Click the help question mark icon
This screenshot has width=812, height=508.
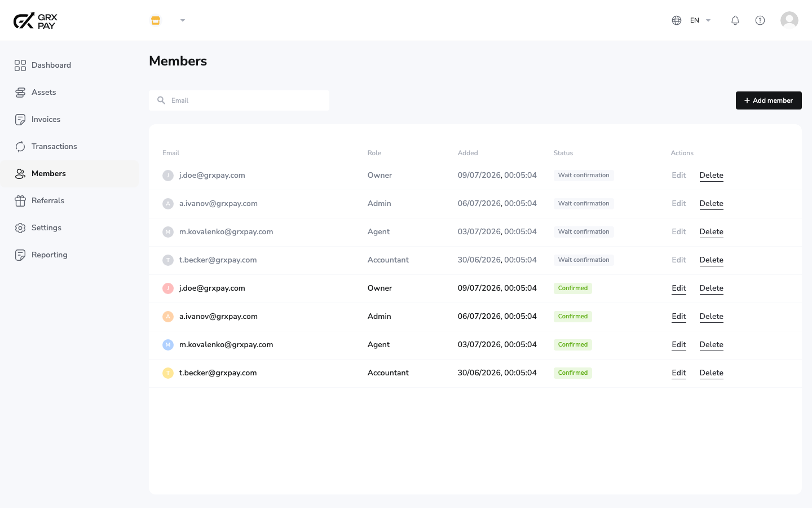click(760, 20)
